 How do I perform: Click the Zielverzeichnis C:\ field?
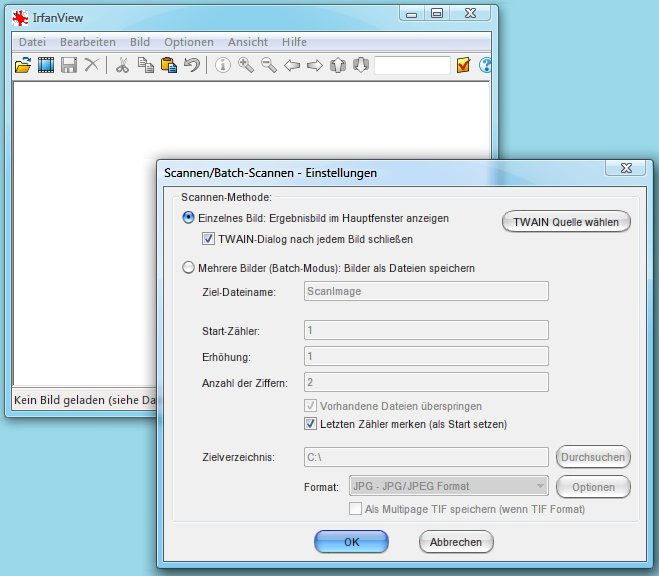pos(426,457)
